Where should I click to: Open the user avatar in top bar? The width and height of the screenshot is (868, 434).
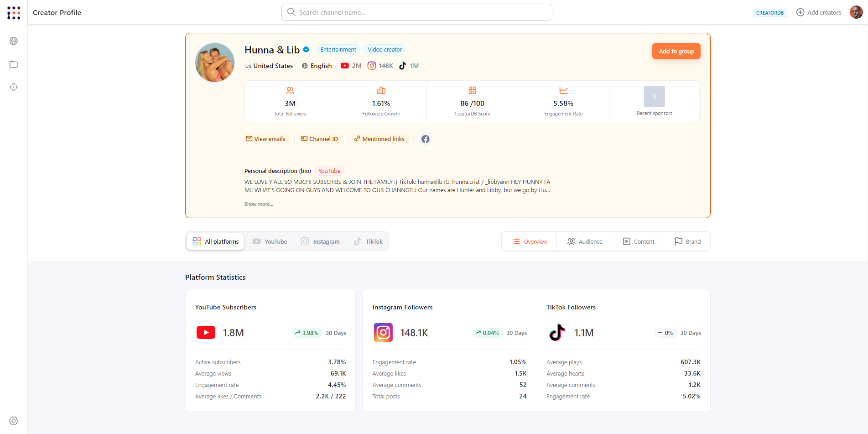(856, 12)
